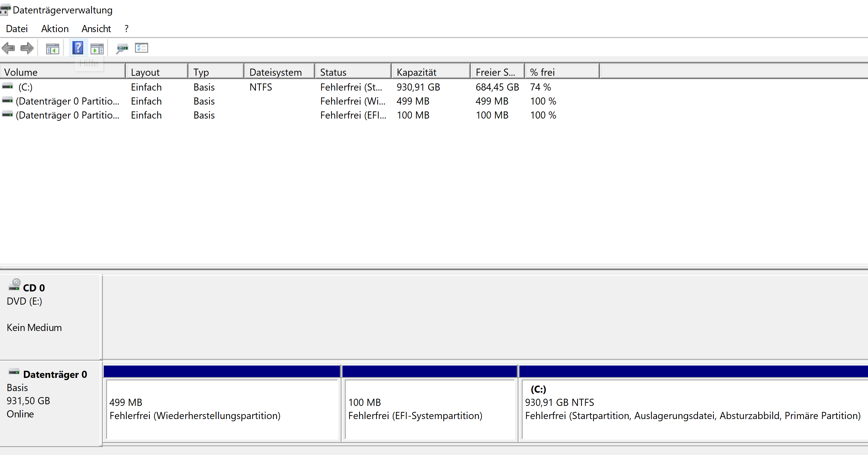
Task: Click the Back arrow toolbar icon
Action: click(9, 48)
